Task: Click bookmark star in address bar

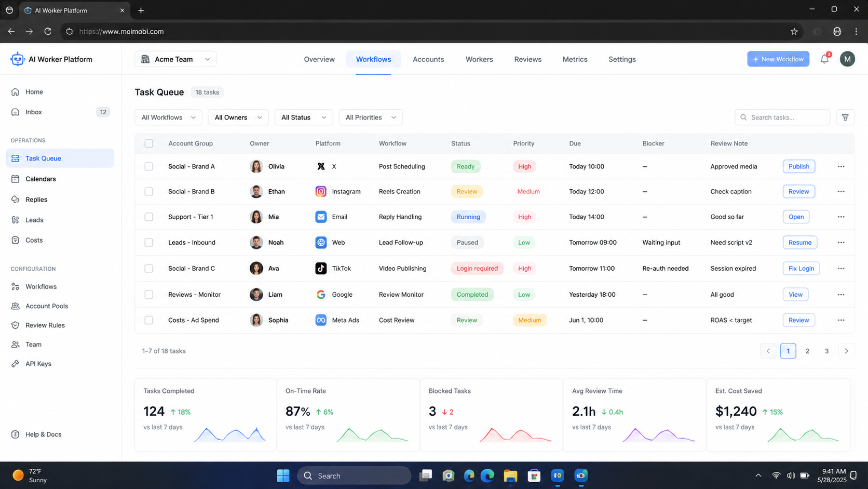Action: [x=794, y=32]
